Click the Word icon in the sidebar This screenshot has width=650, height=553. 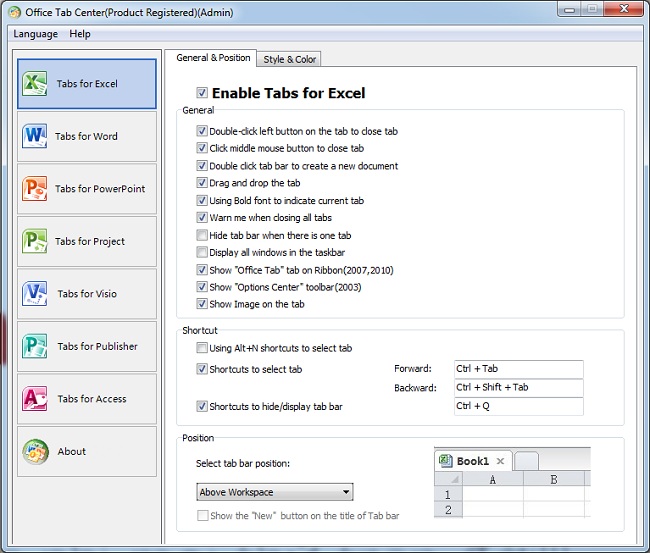point(34,136)
